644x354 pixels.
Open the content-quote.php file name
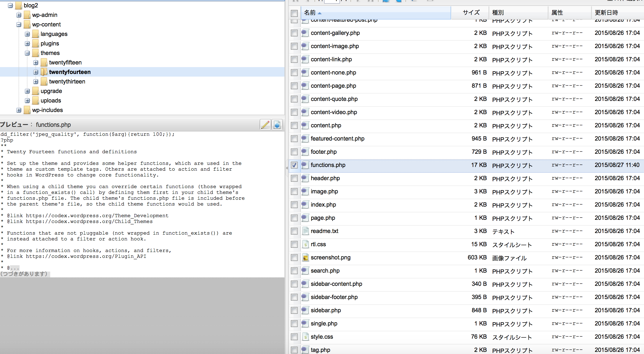coord(334,99)
